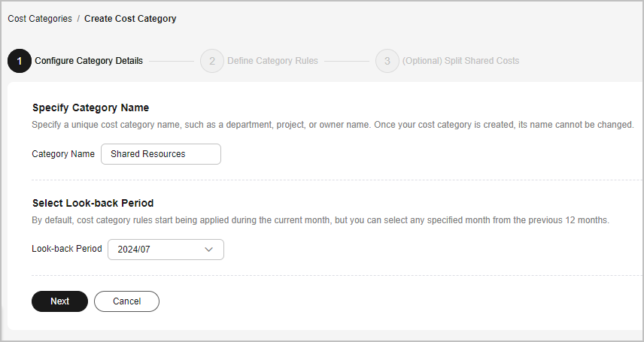Click the Create Cost Category breadcrumb text
Screen dimensions: 644x342
tap(130, 19)
